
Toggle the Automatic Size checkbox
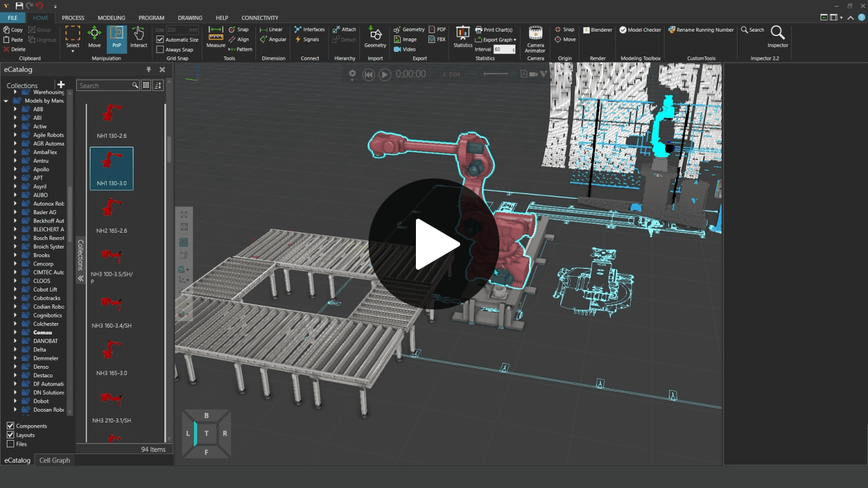click(x=160, y=40)
